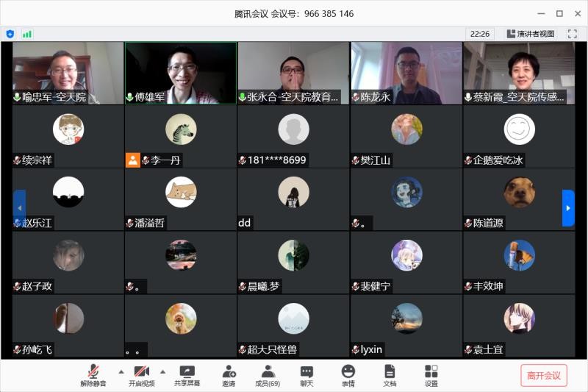Open the 聊天 chat panel

coord(306,376)
